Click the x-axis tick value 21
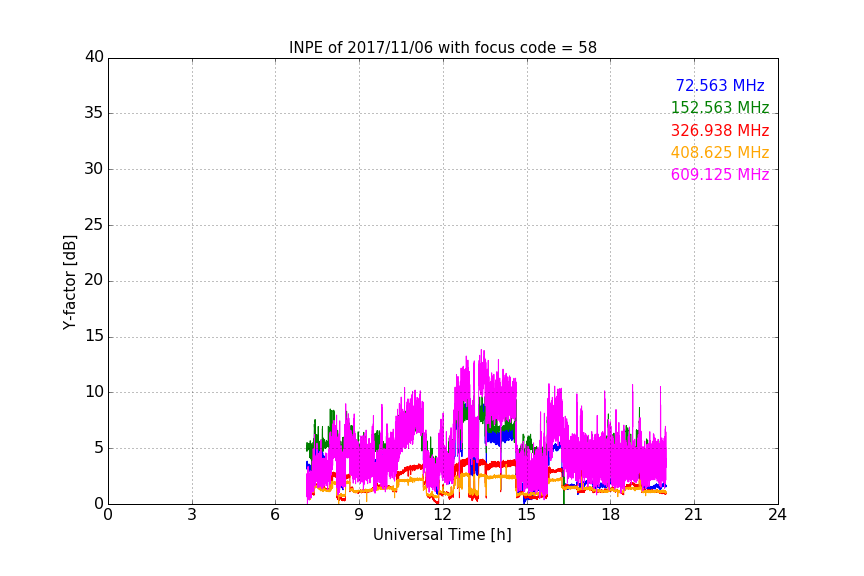 (694, 515)
